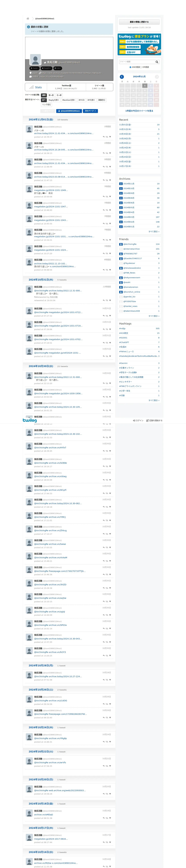Viewport: 186px width, 868px height.
Task: Click the ログイン login icon
Action: [134, 421]
